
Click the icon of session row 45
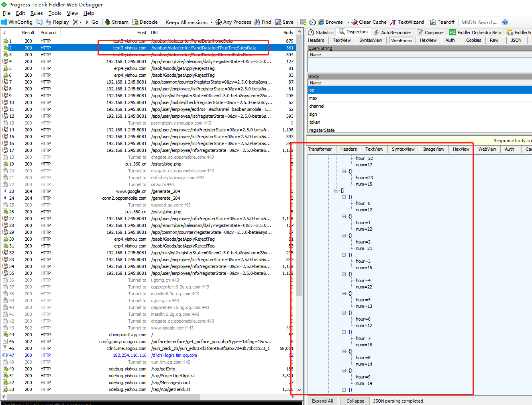tap(5, 342)
